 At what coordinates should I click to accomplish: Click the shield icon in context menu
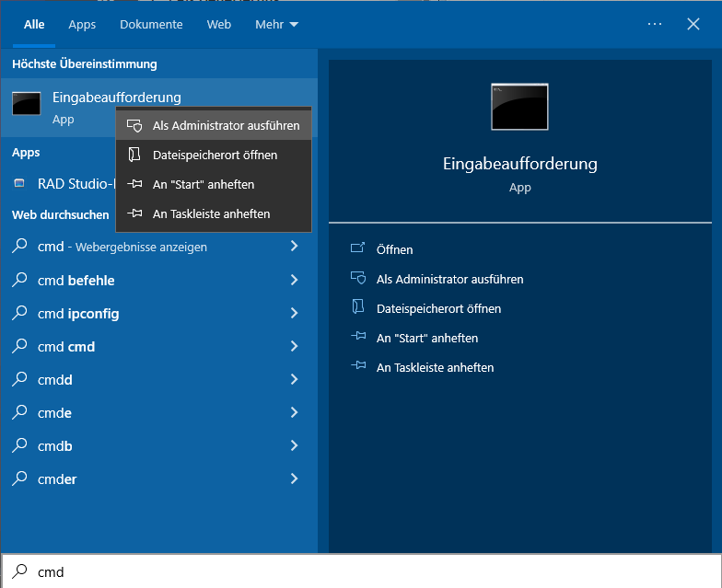tap(134, 125)
